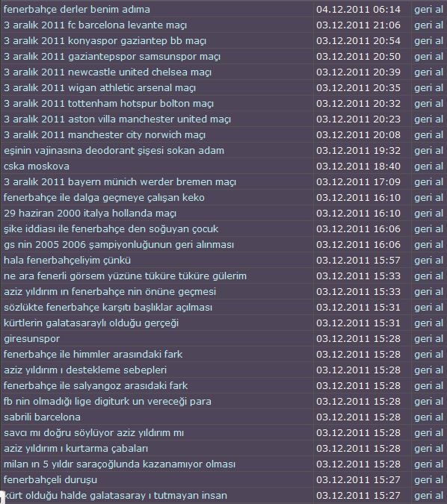This screenshot has height=504, width=447.
Task: Open 'fenerbahçe ile himmler arasındaki fark'
Action: point(93,354)
